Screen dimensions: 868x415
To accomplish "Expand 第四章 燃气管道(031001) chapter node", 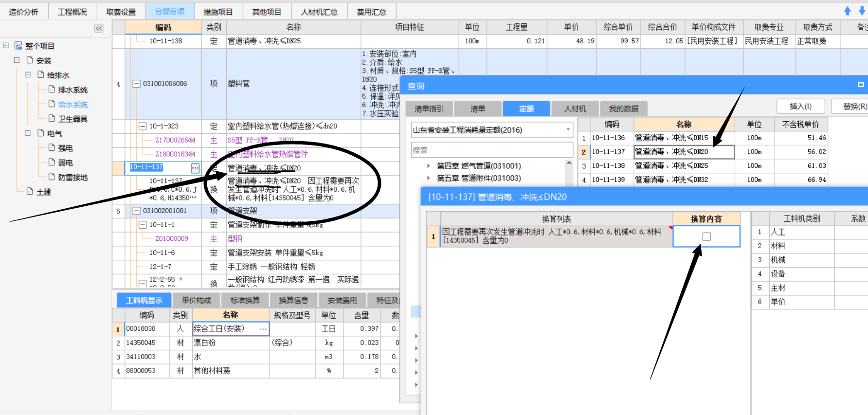I will [x=429, y=166].
